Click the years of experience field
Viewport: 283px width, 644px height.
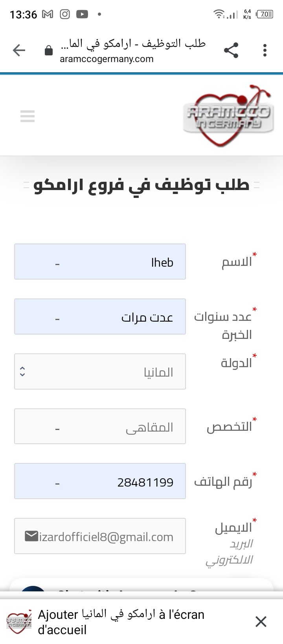[x=100, y=317]
